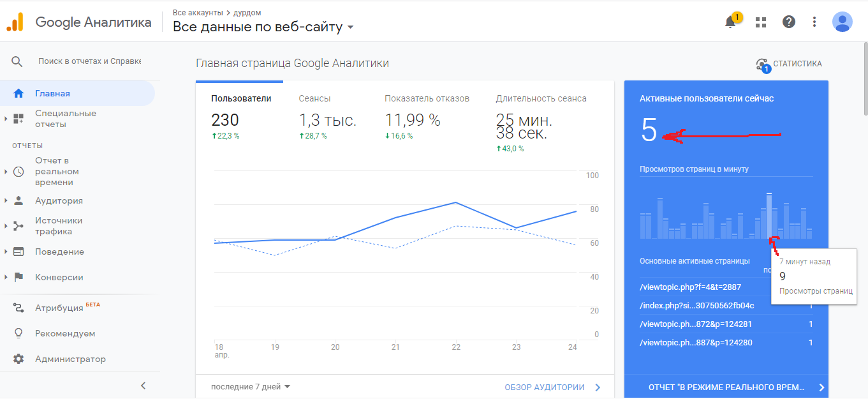
Task: Expand the Специальные отчеты section arrow
Action: (6, 119)
